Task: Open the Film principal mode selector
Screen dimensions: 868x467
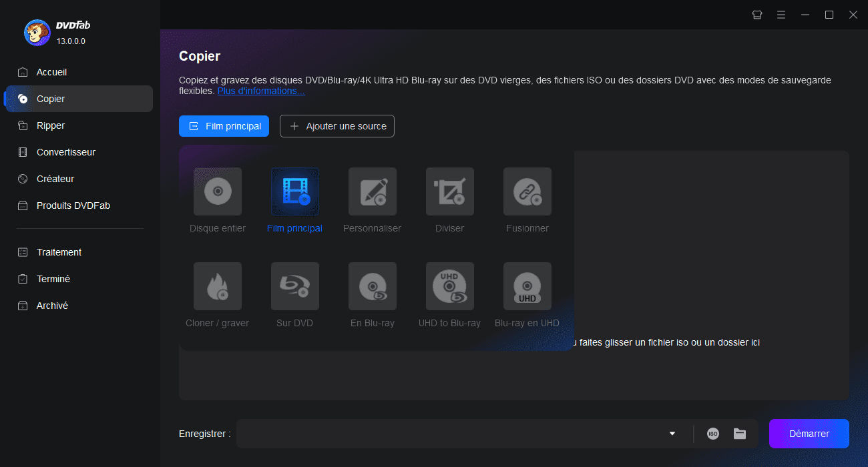Action: point(224,126)
